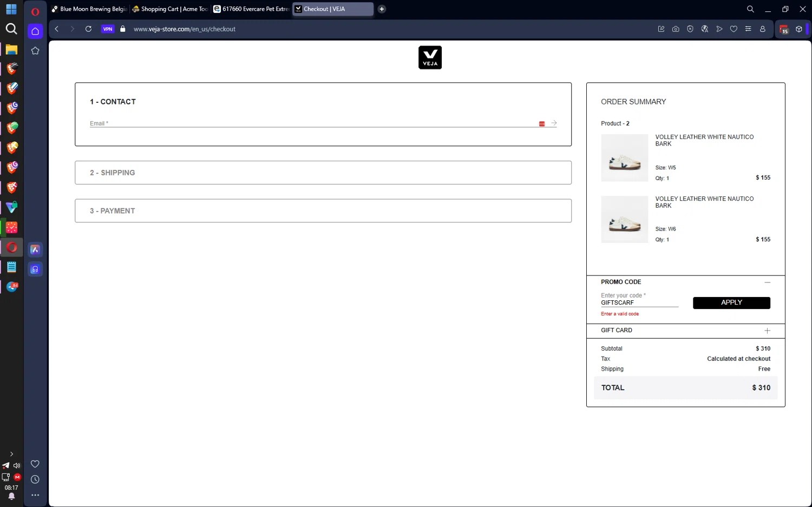Open Easy Setup sliders icon
The height and width of the screenshot is (507, 812).
pos(748,29)
